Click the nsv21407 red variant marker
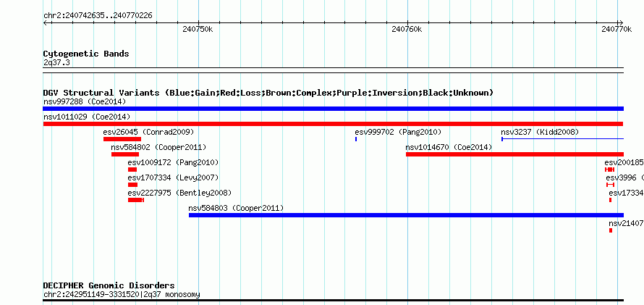The height and width of the screenshot is (305, 644). [611, 230]
